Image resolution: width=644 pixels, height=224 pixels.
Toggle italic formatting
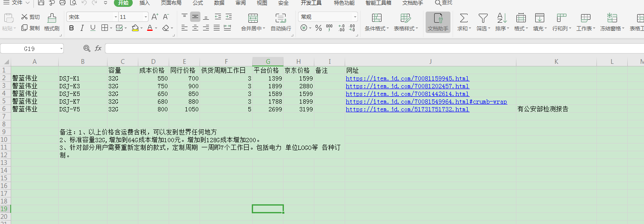(x=82, y=28)
